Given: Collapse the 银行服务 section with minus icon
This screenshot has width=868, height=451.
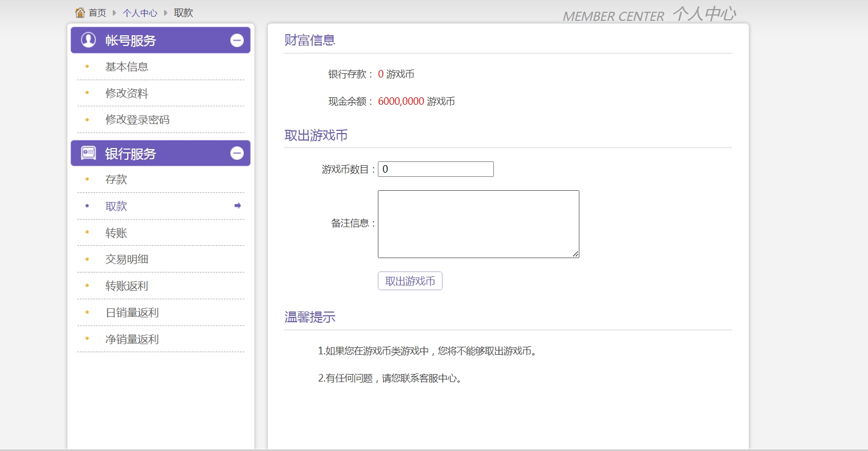Looking at the screenshot, I should [x=237, y=153].
